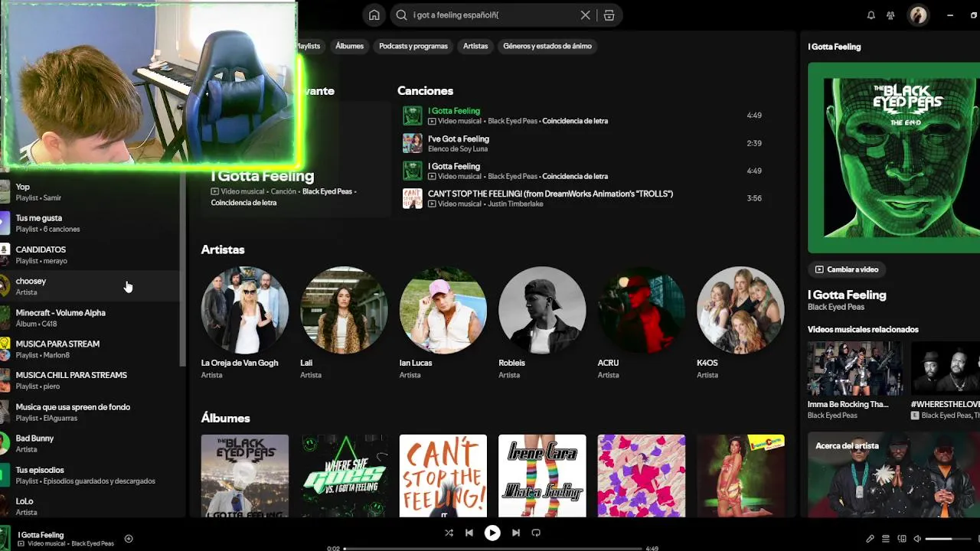Seek within the song progress bar
Screen dimensions: 980x551
pyautogui.click(x=492, y=549)
